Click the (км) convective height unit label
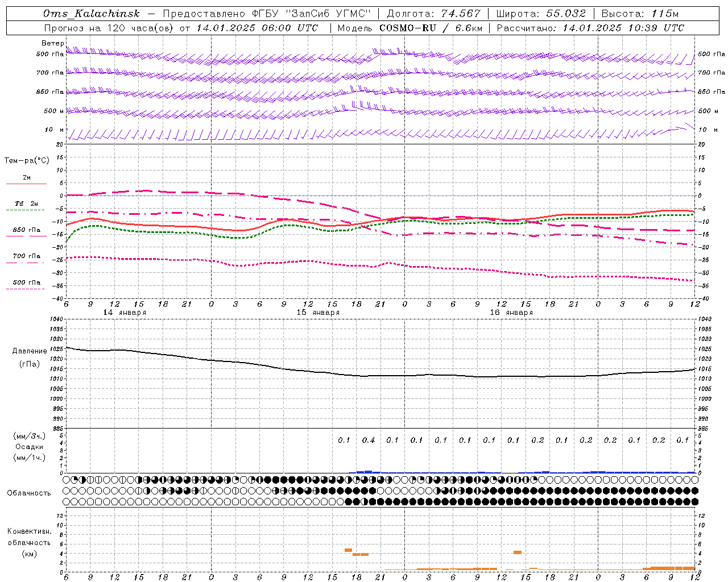Image resolution: width=728 pixels, height=582 pixels. tap(29, 554)
